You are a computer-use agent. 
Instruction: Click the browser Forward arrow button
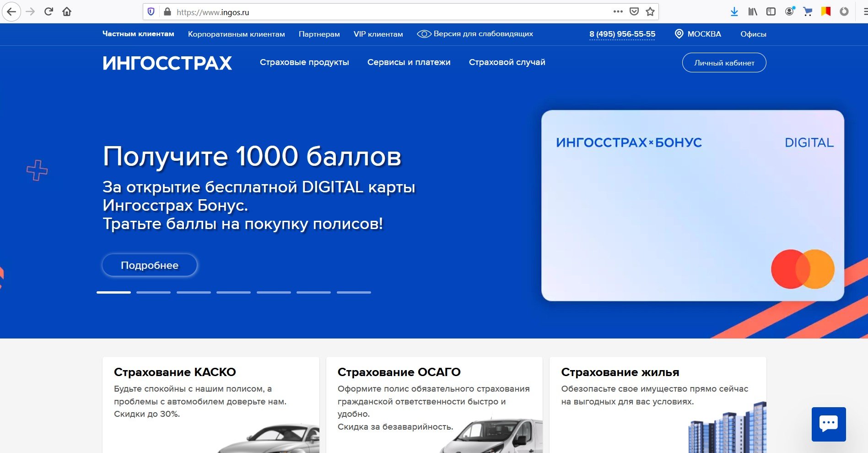[31, 12]
